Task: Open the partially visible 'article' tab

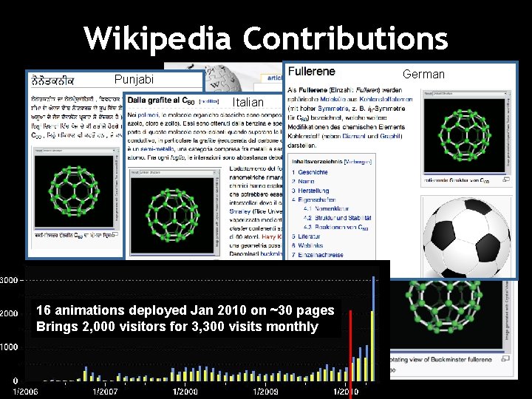Action: click(274, 78)
